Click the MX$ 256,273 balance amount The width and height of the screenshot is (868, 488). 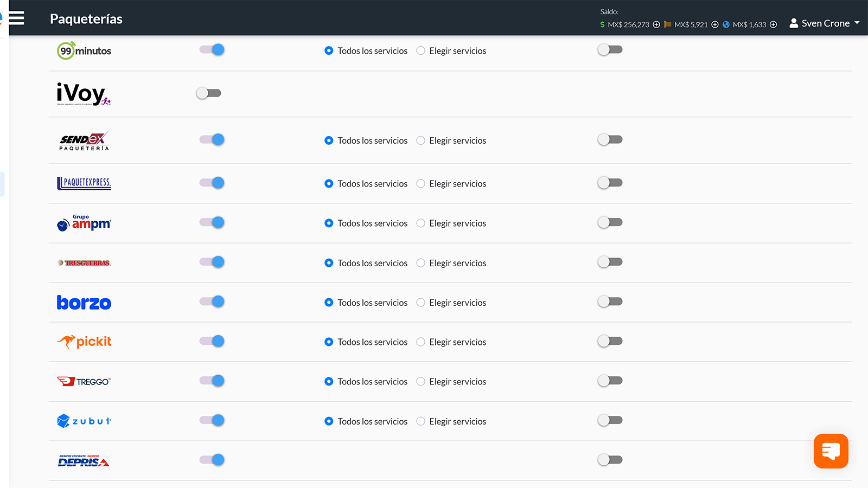tap(628, 24)
